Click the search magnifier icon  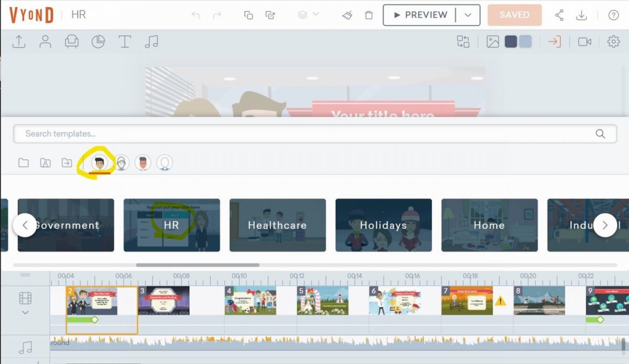(600, 134)
